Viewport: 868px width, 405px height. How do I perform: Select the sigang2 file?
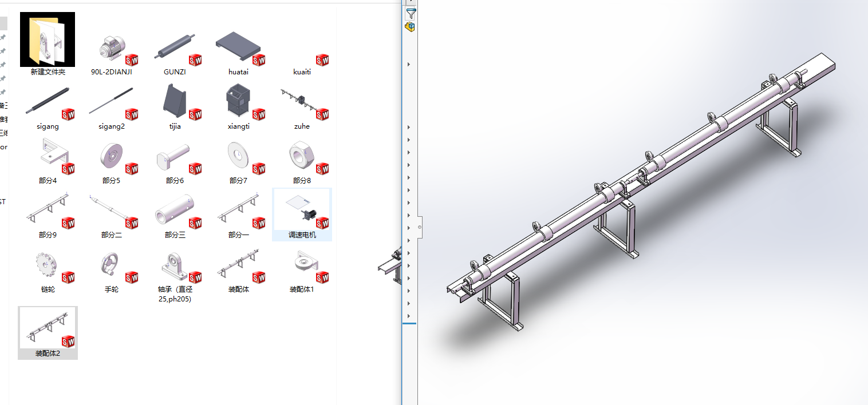click(x=111, y=108)
